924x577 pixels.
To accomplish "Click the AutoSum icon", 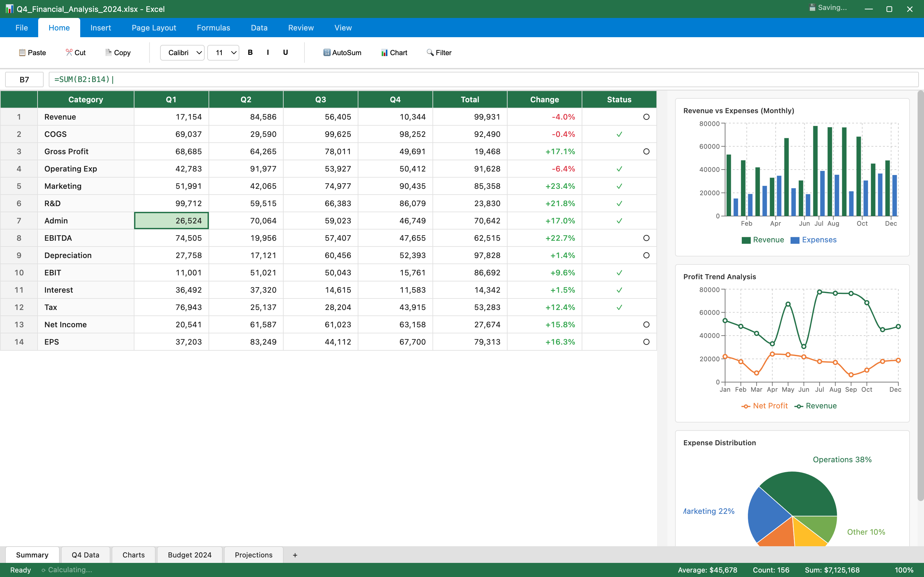I will pyautogui.click(x=327, y=53).
